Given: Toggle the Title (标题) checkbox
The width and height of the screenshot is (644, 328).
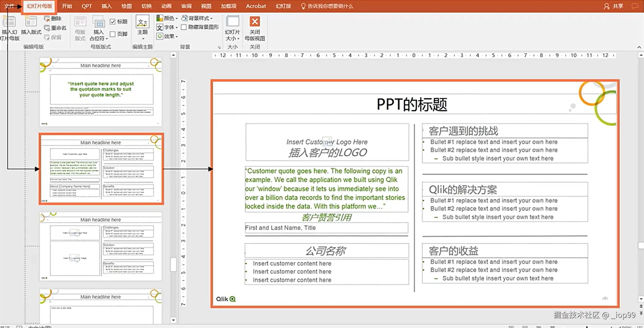Looking at the screenshot, I should click(113, 22).
